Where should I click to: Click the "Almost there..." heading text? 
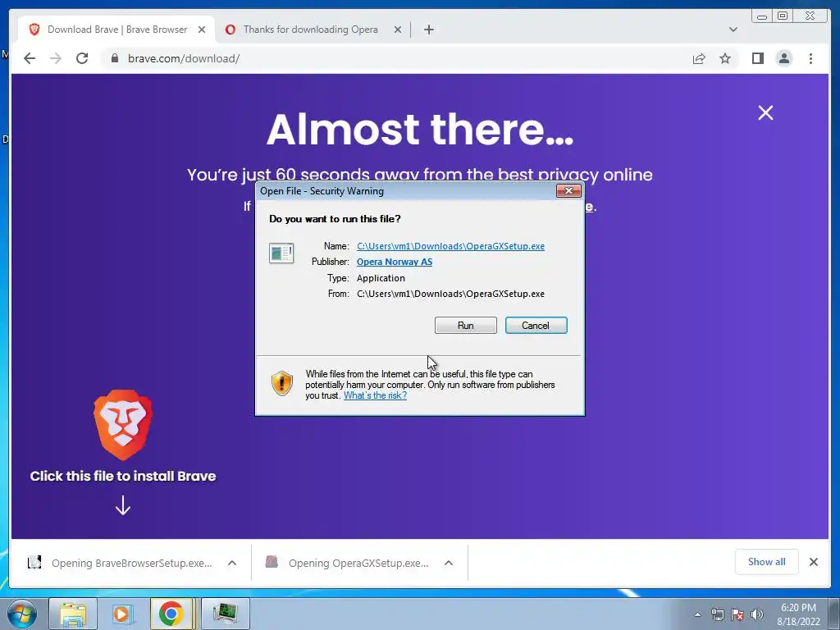(420, 129)
